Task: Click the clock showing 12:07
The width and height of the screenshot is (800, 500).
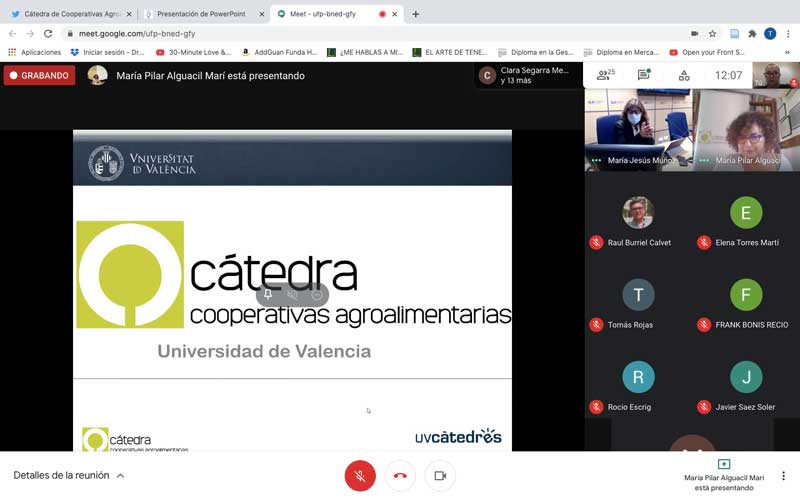Action: [728, 76]
